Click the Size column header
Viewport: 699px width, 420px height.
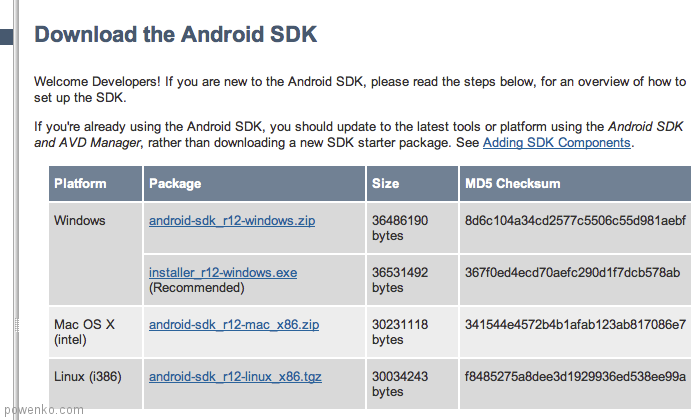click(412, 184)
